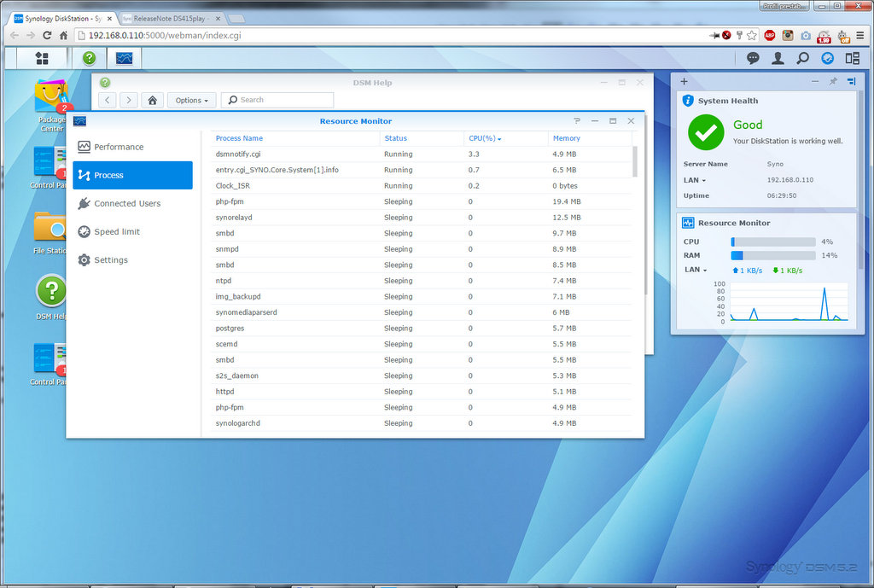The height and width of the screenshot is (588, 874).
Task: Open the Speed limit tab
Action: click(x=132, y=232)
